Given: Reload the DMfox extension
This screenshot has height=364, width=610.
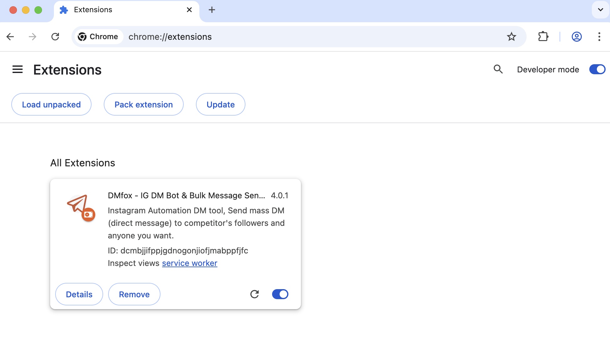Looking at the screenshot, I should (255, 294).
